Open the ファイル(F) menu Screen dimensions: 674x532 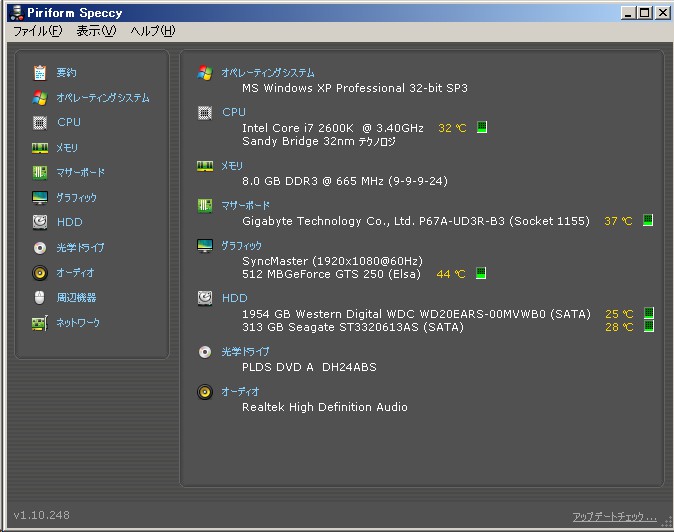point(38,31)
